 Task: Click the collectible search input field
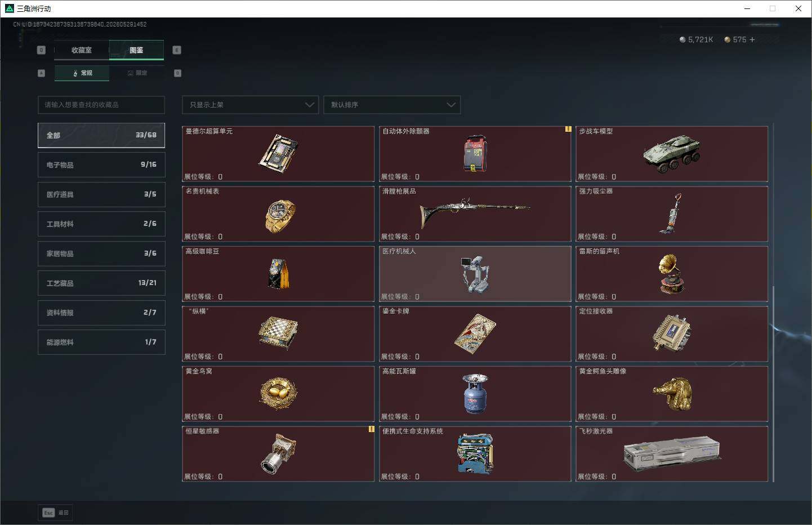(101, 105)
